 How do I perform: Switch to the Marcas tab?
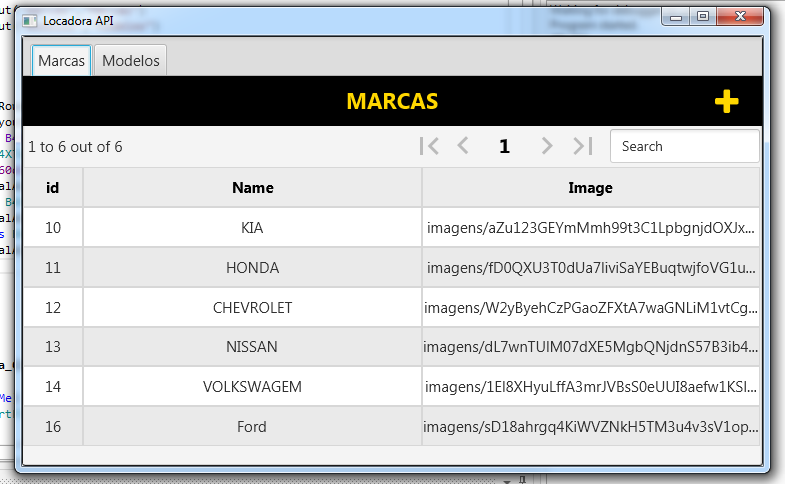click(61, 61)
